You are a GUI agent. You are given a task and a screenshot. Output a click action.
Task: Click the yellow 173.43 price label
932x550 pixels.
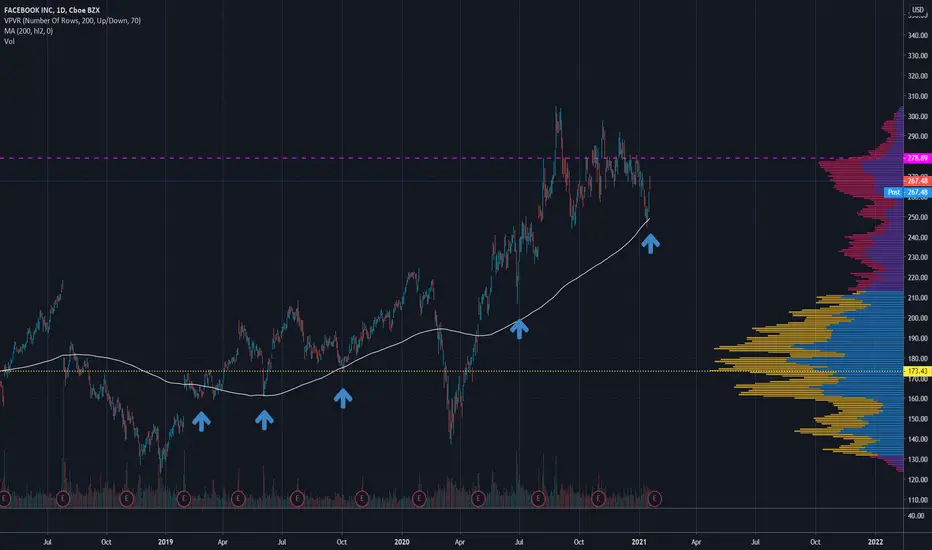coord(917,371)
